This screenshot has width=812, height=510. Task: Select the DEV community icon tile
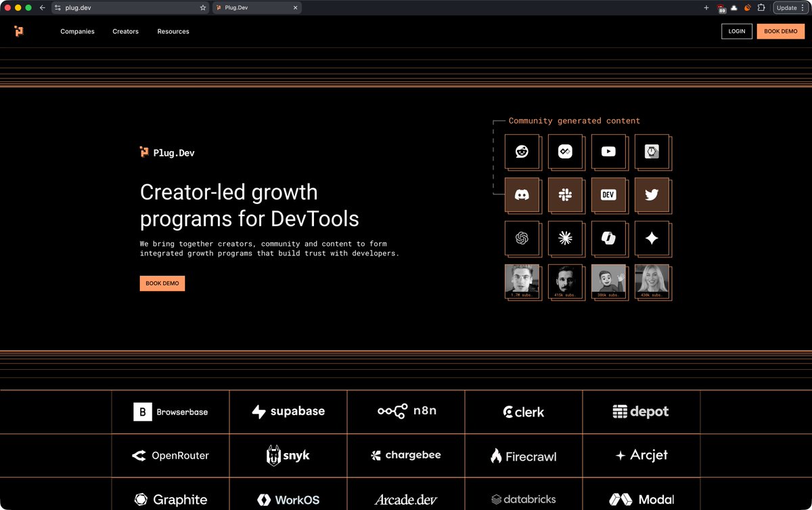(608, 195)
